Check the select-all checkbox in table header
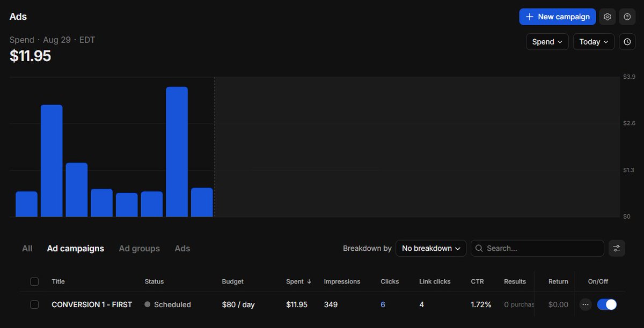The width and height of the screenshot is (644, 328). tap(34, 281)
